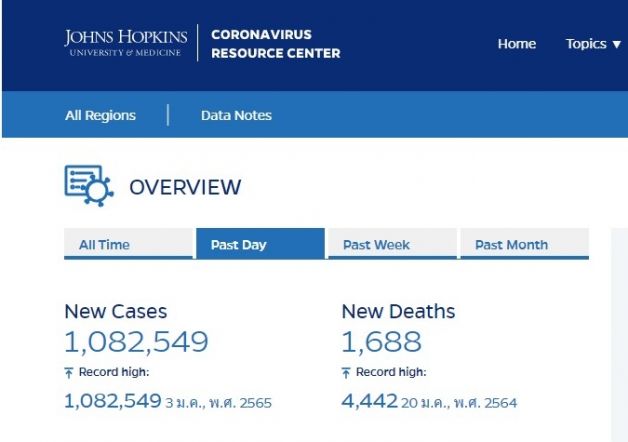
Task: Click the New Deaths label
Action: (x=398, y=312)
